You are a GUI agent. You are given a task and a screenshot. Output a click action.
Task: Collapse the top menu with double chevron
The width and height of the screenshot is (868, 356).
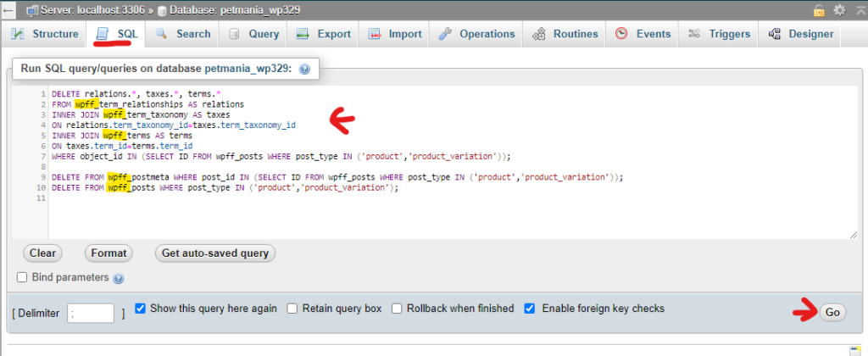(x=860, y=10)
